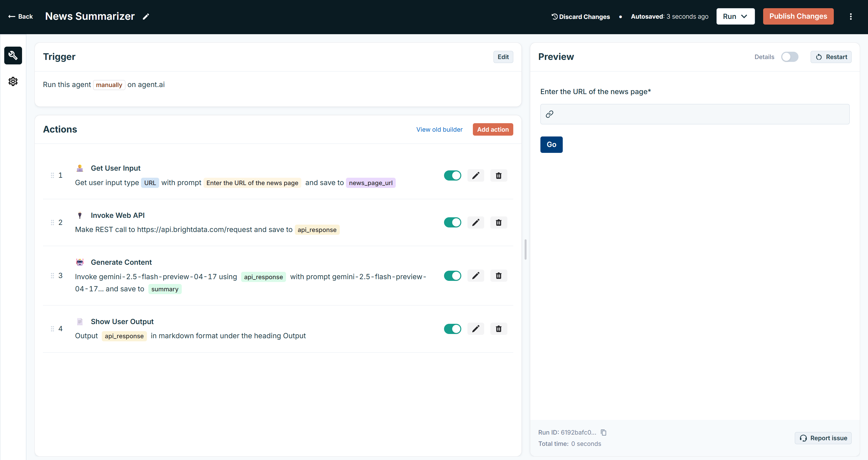Screen dimensions: 868x460
Task: Edit the Get User Input action
Action: [475, 175]
